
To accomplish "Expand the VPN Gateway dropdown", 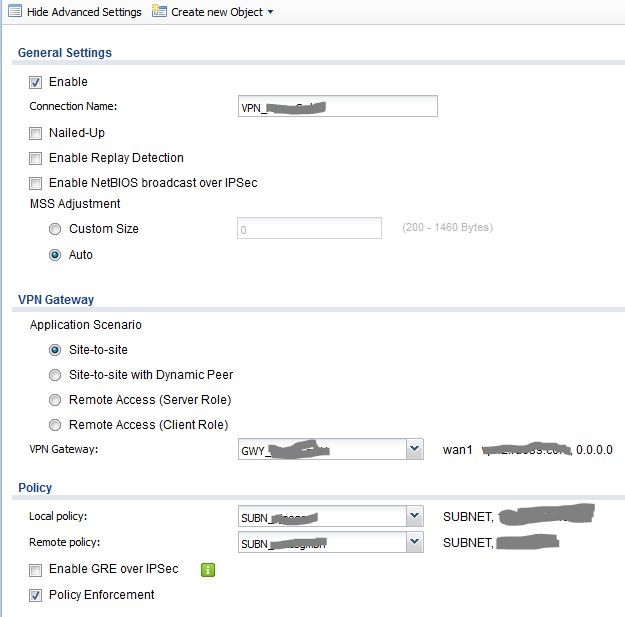I will (415, 450).
